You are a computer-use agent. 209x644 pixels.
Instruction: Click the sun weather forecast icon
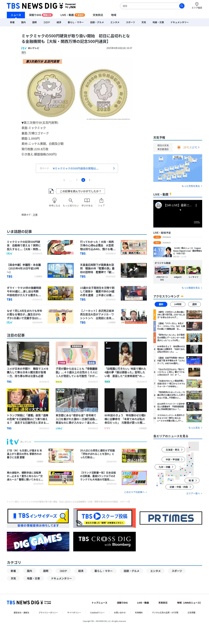pos(179,147)
